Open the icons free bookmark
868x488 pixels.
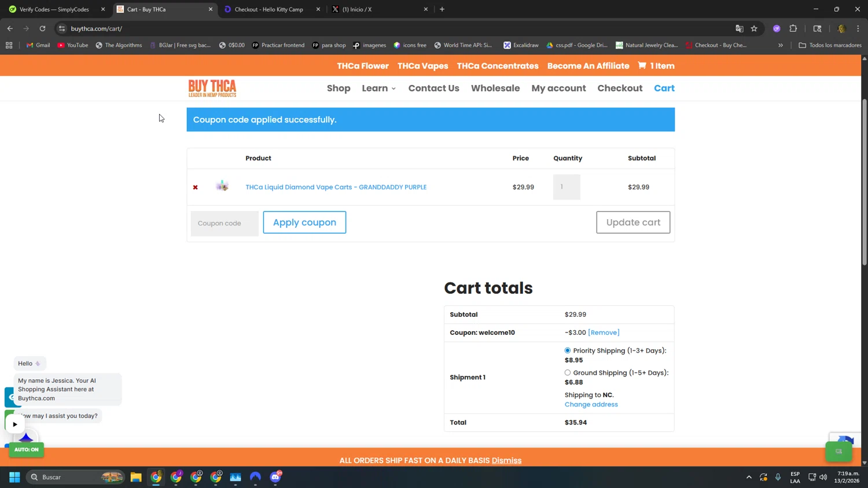coord(410,45)
